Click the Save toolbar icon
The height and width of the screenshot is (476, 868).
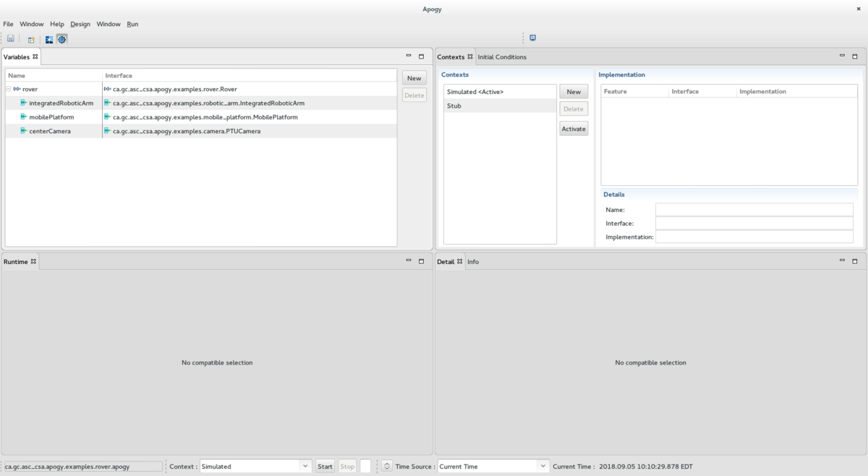[11, 39]
